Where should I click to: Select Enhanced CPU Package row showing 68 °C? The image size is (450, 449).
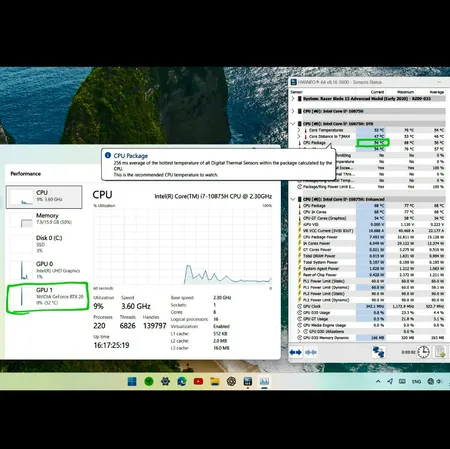click(371, 206)
